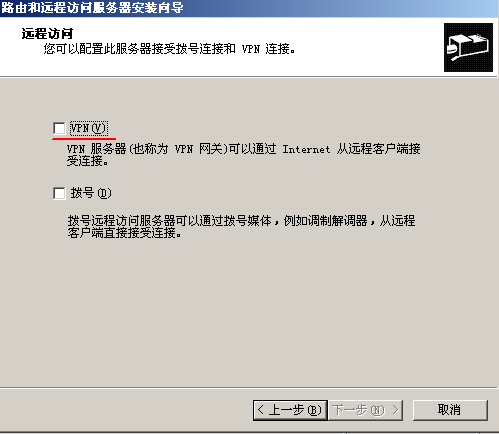Select the VPN(V) option label
This screenshot has width=499, height=434.
tap(88, 128)
